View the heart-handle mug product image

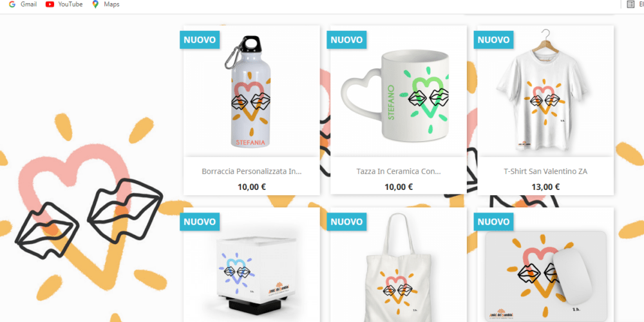point(399,91)
